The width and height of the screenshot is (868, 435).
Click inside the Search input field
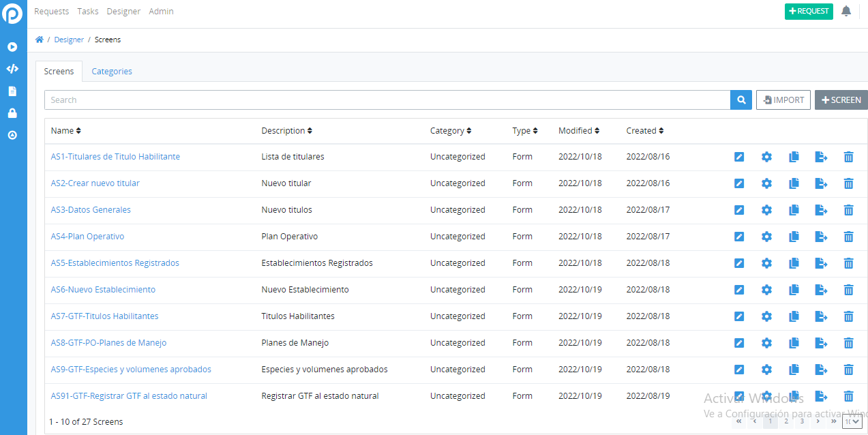pyautogui.click(x=387, y=100)
